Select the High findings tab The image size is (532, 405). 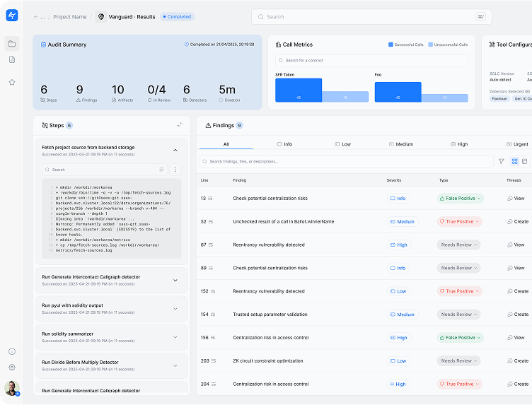click(459, 144)
